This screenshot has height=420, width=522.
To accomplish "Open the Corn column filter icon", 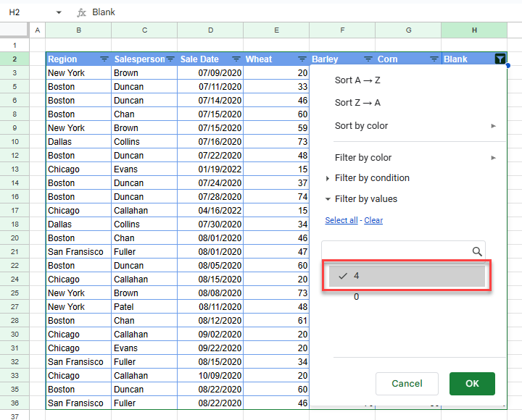I will point(434,59).
